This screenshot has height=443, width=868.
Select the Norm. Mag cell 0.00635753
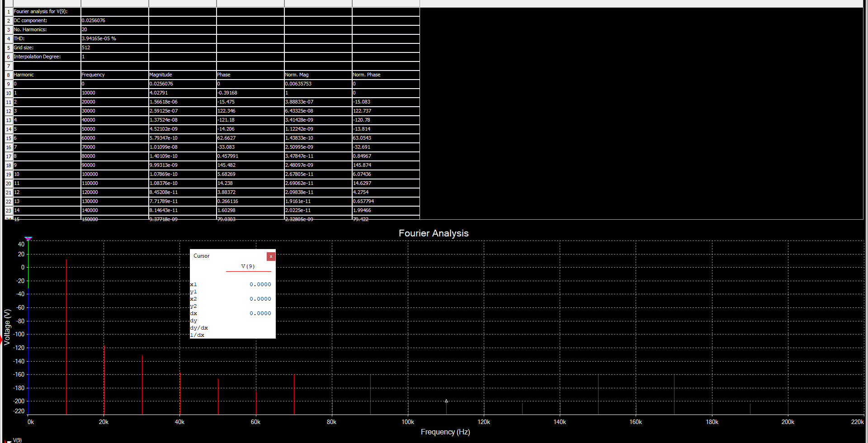318,84
